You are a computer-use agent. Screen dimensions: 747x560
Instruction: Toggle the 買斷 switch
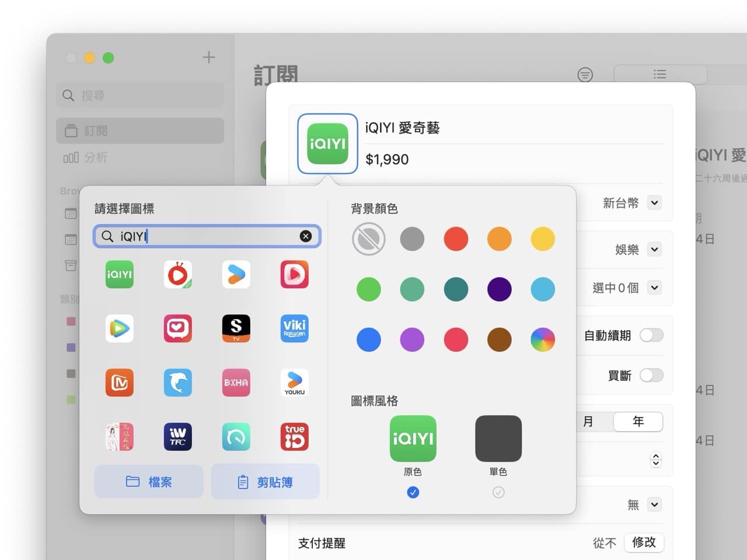[651, 375]
